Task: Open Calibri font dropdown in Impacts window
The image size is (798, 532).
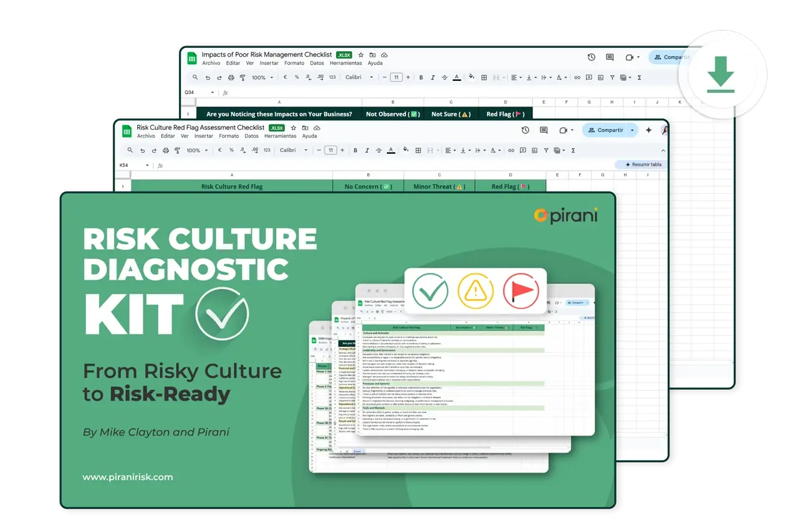Action: (360, 77)
